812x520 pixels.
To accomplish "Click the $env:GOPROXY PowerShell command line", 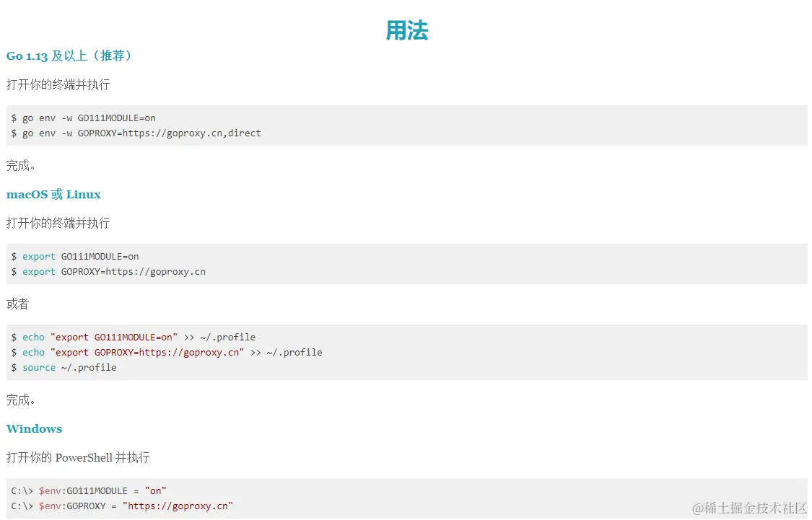I will click(122, 506).
